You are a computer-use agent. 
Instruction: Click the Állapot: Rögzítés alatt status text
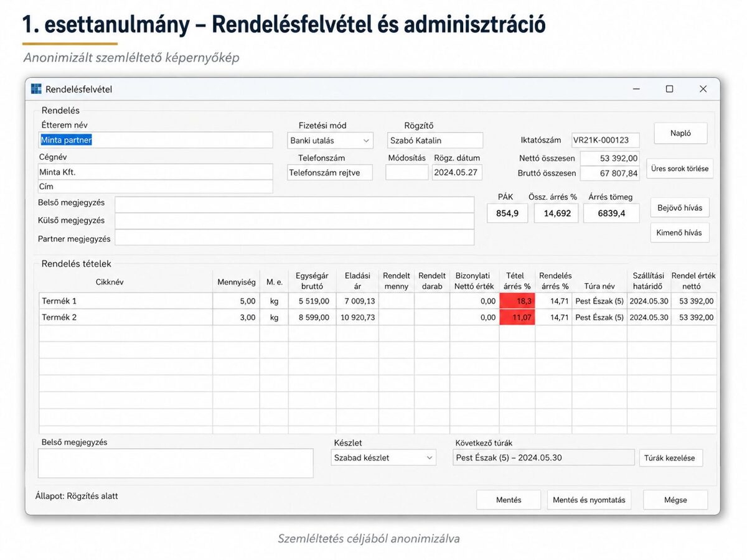(x=77, y=496)
